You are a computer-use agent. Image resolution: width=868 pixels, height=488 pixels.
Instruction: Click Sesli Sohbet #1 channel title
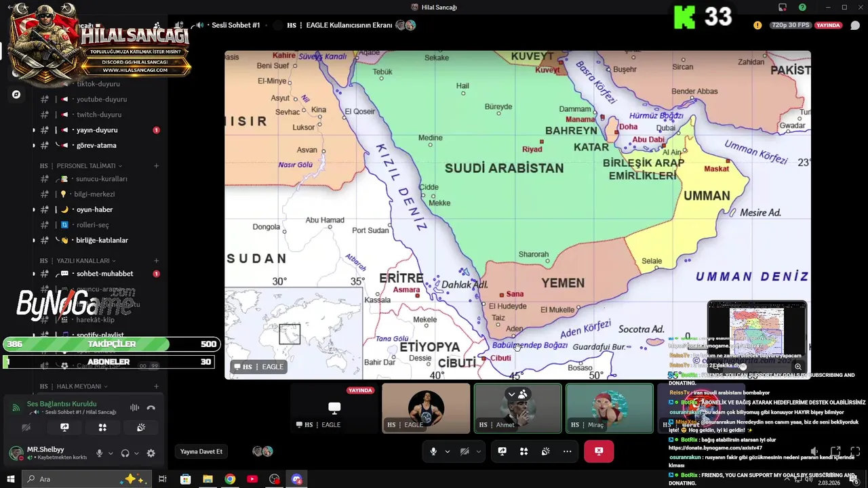pos(236,25)
